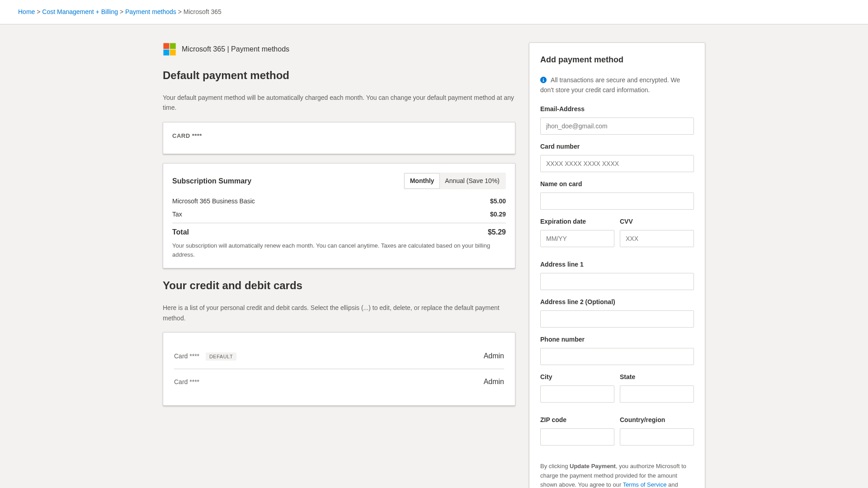Viewport: 868px width, 488px height.
Task: Click Admin on the default card row
Action: click(494, 356)
